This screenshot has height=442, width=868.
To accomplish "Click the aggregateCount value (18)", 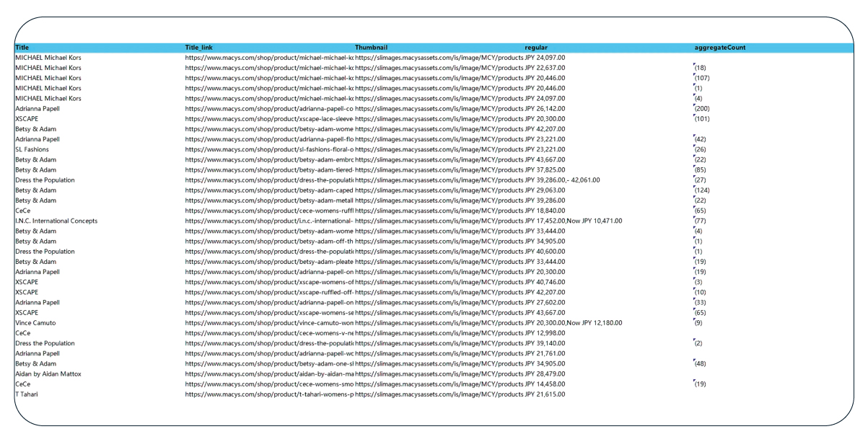I will 699,68.
